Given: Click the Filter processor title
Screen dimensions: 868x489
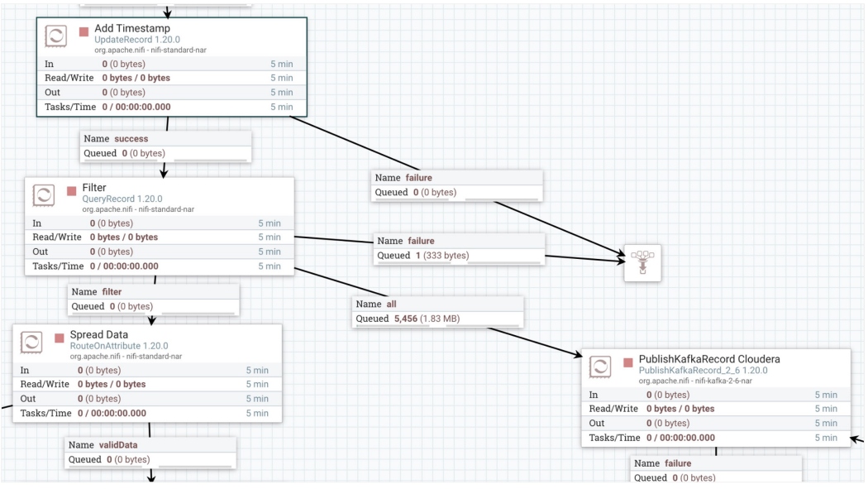Looking at the screenshot, I should tap(94, 188).
